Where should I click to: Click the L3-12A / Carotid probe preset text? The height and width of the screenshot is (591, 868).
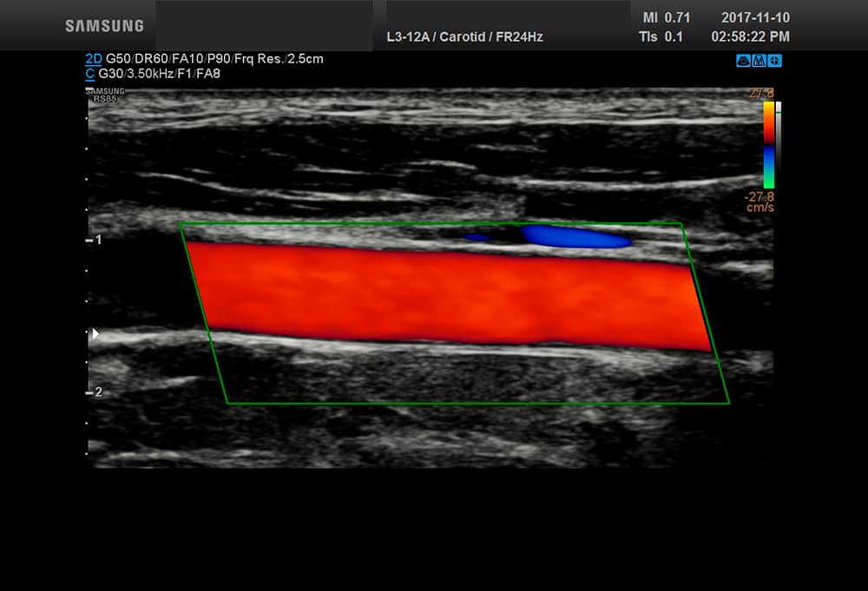click(464, 37)
